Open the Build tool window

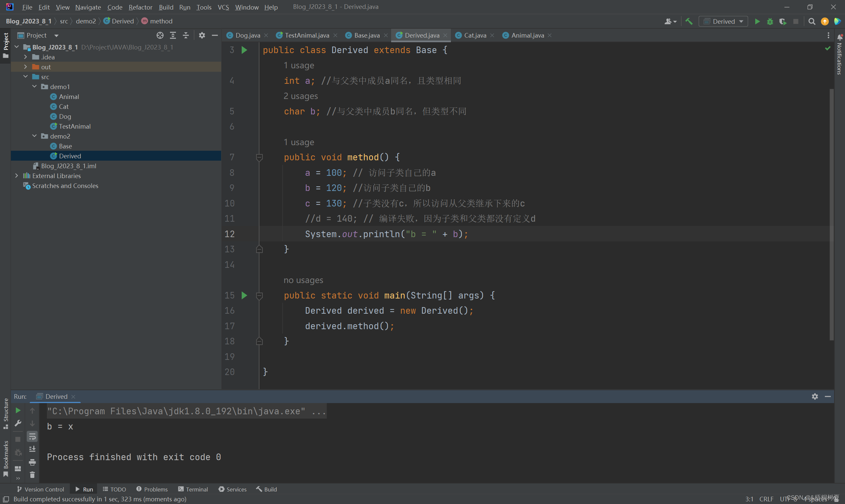[x=269, y=489]
